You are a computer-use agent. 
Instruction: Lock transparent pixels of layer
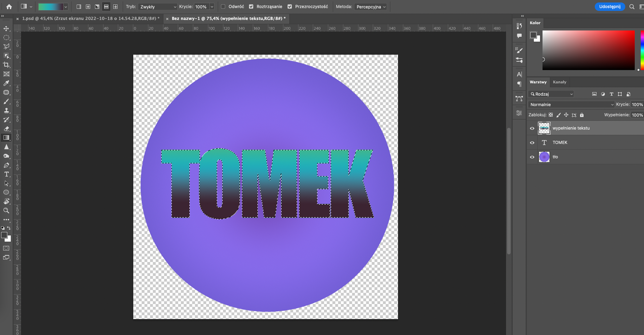pos(551,115)
